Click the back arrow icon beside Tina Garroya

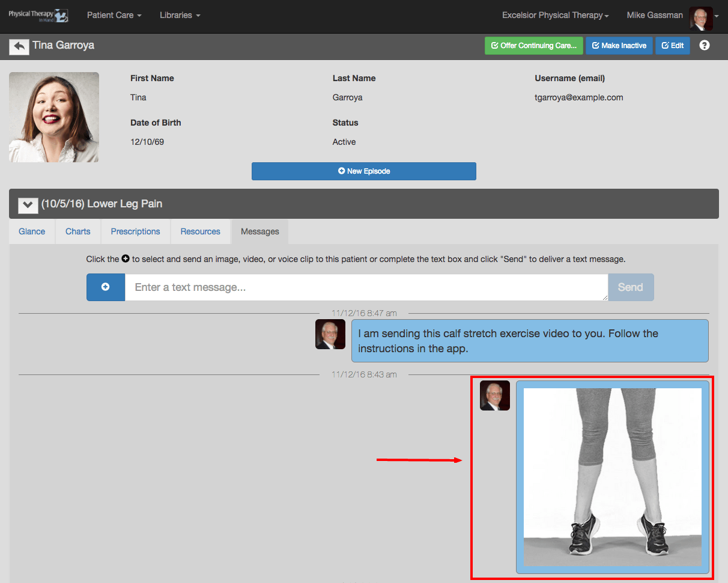coord(19,46)
